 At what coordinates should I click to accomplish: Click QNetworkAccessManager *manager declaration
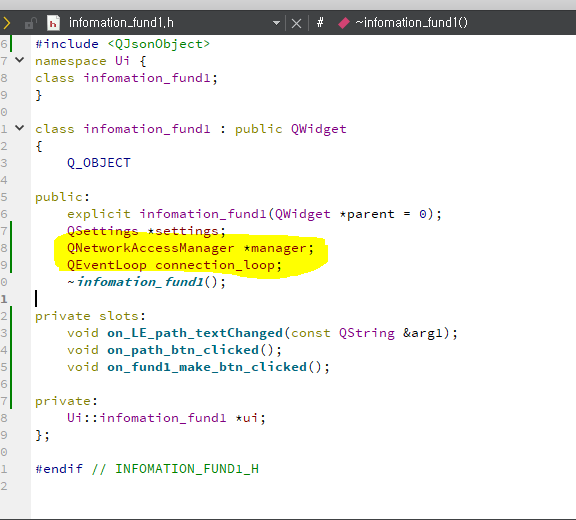[x=190, y=248]
